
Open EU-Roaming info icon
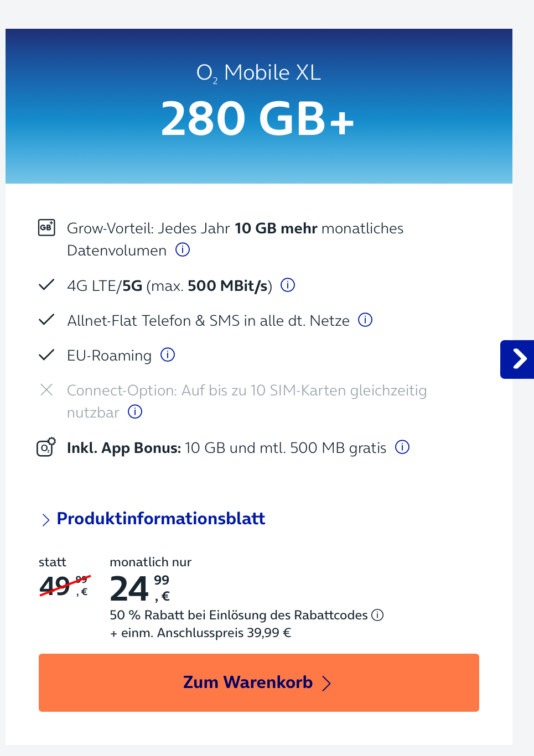click(x=168, y=355)
